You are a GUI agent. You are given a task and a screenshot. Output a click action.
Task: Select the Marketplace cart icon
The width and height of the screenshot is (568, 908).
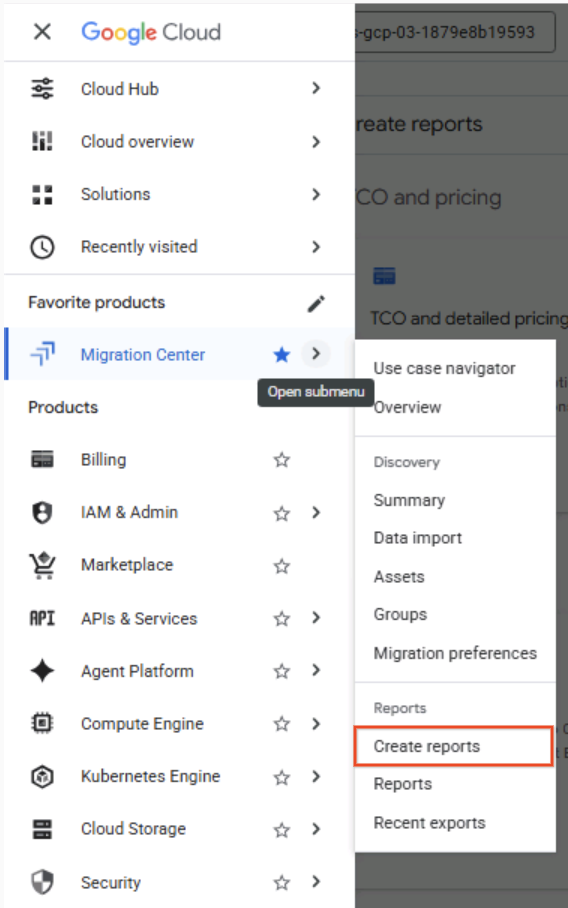coord(42,565)
